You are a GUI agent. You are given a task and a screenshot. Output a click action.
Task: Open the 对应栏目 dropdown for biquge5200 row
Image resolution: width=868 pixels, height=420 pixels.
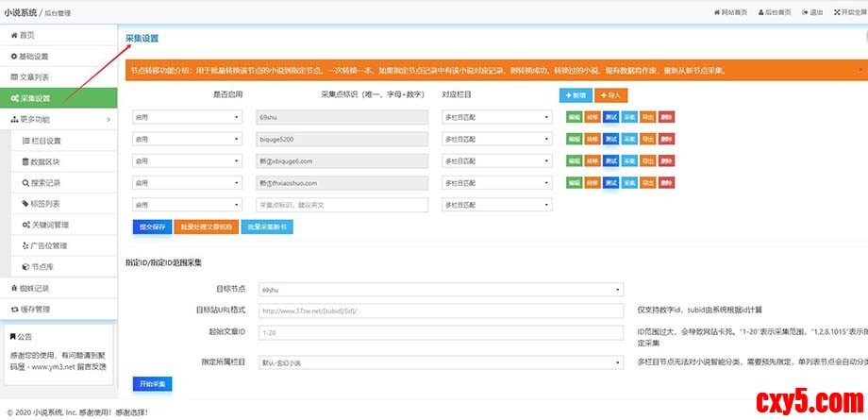496,139
